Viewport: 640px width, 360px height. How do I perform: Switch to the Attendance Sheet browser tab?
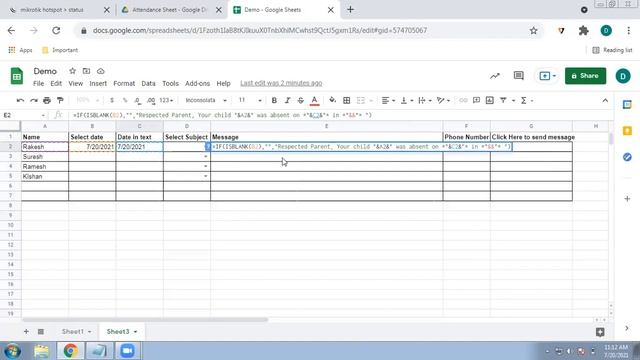click(x=169, y=10)
